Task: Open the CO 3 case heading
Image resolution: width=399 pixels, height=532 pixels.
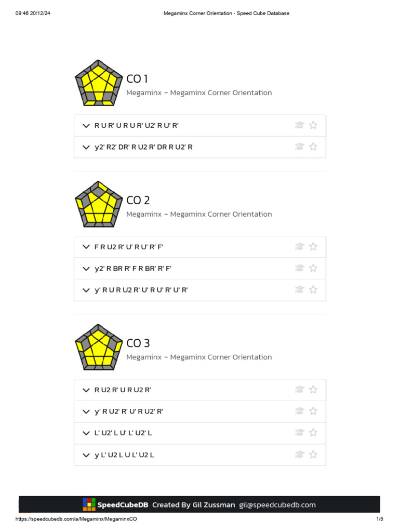Action: click(x=138, y=343)
